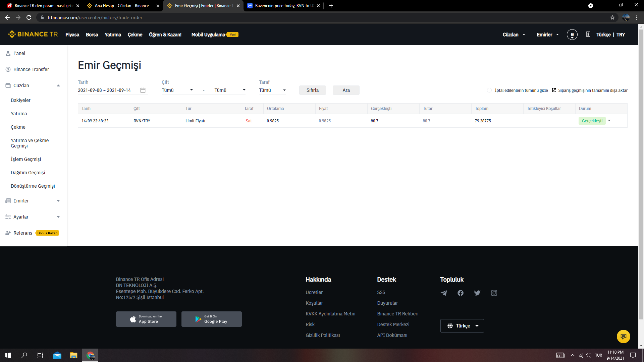This screenshot has height=362, width=644.
Task: Open File Explorer from taskbar
Action: coord(73,355)
